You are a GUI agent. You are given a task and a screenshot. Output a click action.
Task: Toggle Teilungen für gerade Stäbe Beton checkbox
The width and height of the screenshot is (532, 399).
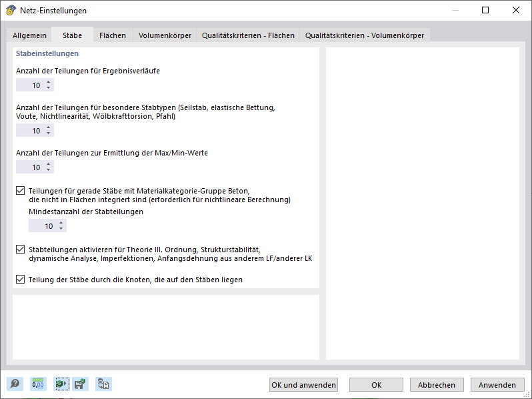click(x=21, y=191)
